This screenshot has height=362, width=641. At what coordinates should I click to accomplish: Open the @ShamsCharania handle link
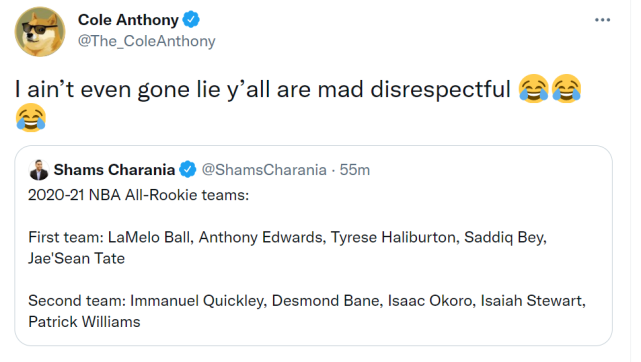(264, 170)
